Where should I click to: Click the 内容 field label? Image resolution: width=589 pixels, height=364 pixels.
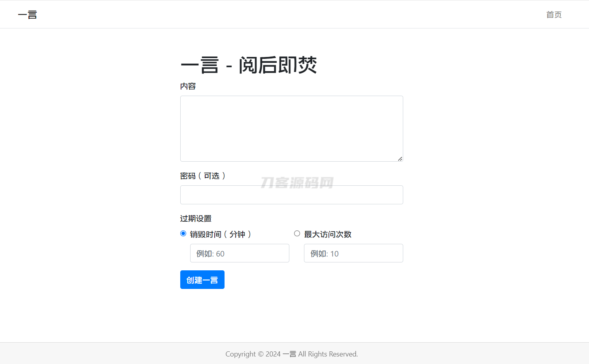click(x=188, y=86)
